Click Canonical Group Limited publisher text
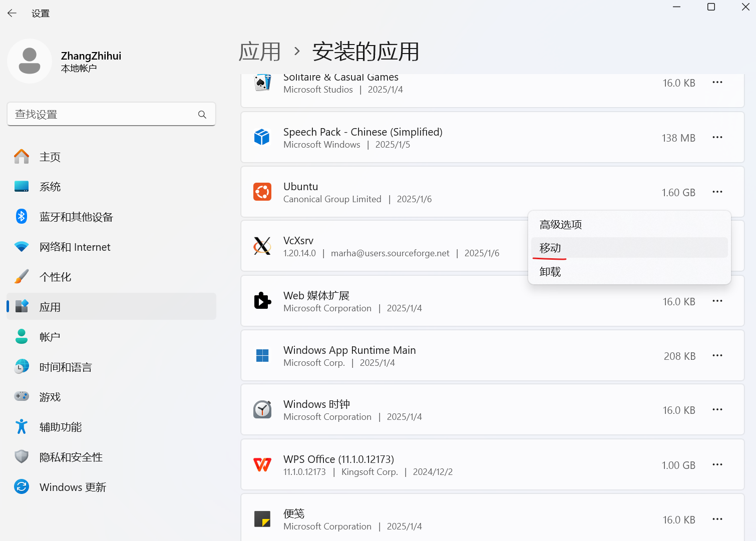Viewport: 756px width, 541px height. 332,199
